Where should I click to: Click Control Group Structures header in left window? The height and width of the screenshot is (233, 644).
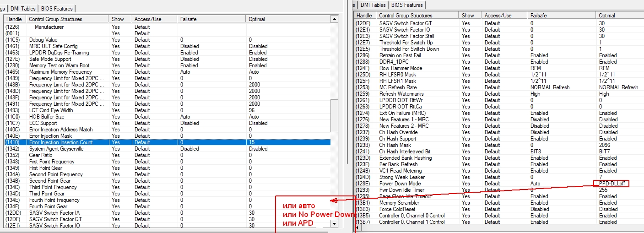[x=68, y=19]
